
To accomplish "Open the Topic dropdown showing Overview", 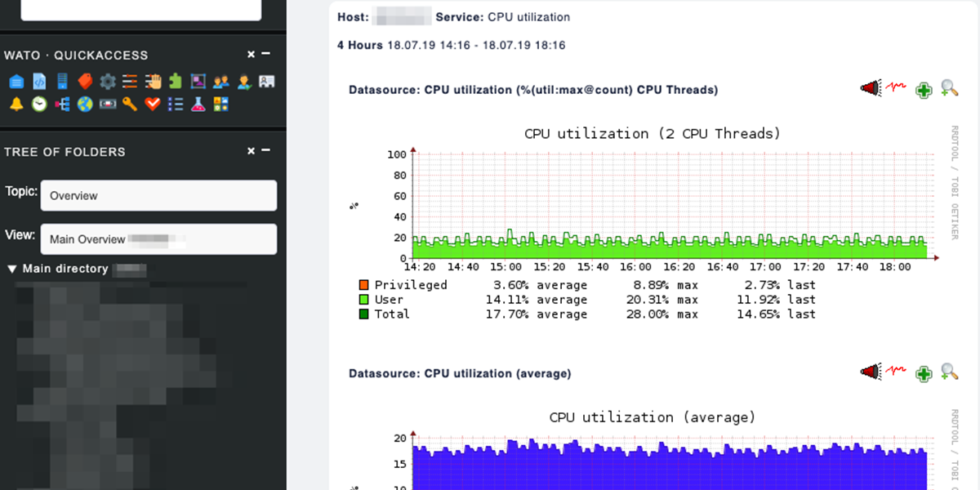I will pyautogui.click(x=158, y=196).
